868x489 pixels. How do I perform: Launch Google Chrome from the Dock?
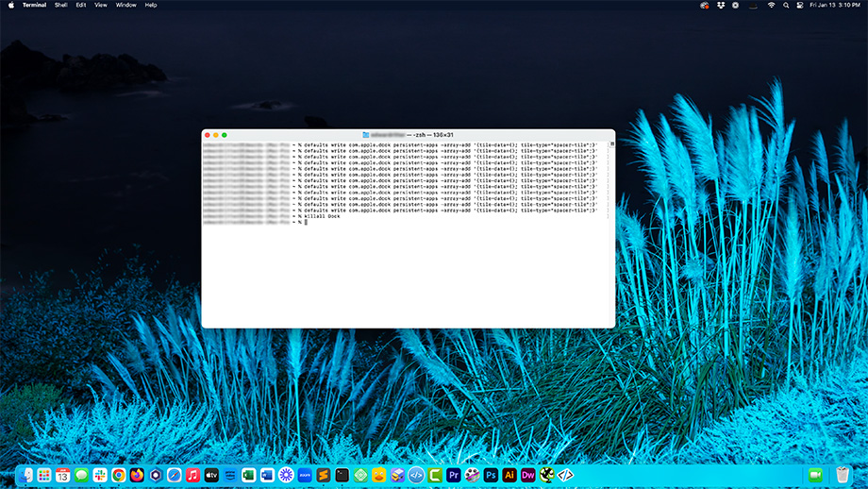(x=119, y=475)
